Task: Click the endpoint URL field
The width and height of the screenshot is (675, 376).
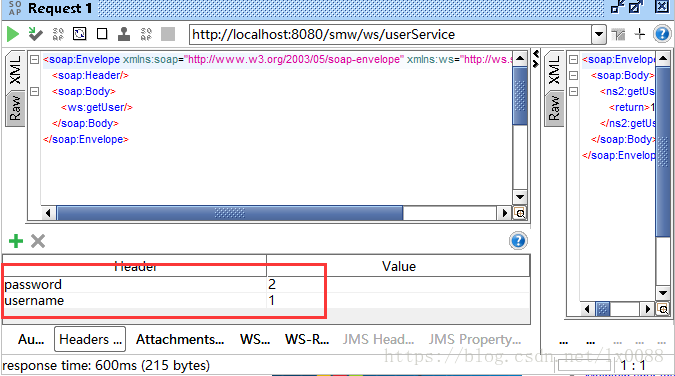Action: point(390,34)
